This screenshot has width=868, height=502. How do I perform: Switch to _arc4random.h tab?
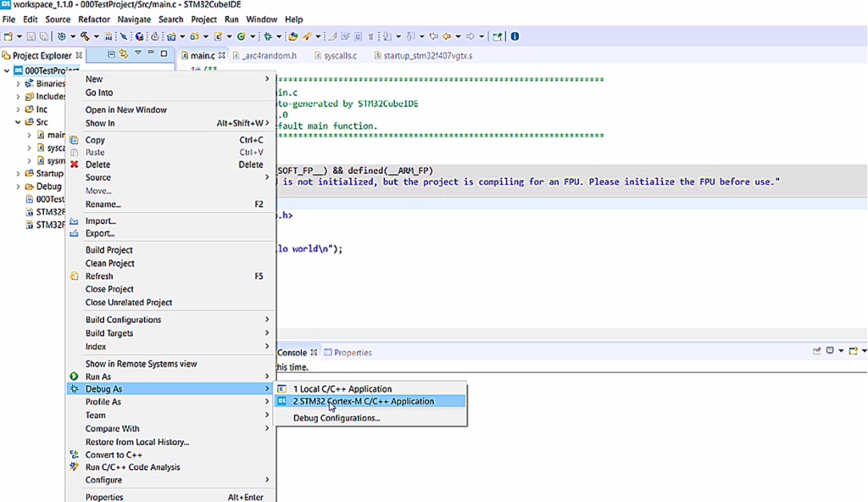tap(264, 55)
